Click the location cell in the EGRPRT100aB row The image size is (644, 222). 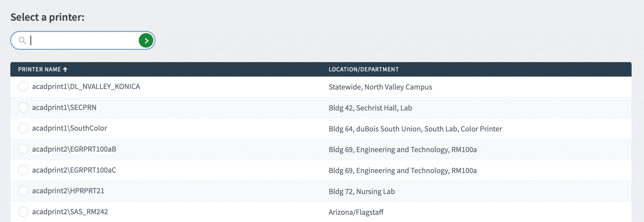pos(402,150)
